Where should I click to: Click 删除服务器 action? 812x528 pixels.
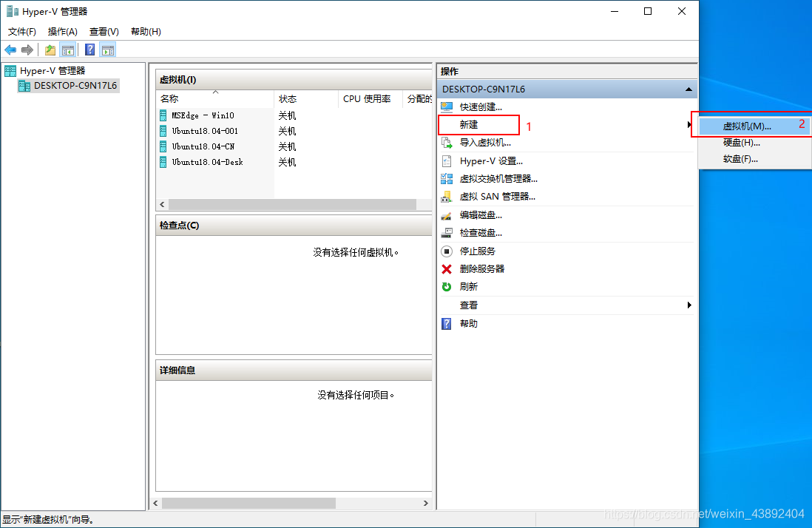pyautogui.click(x=481, y=268)
